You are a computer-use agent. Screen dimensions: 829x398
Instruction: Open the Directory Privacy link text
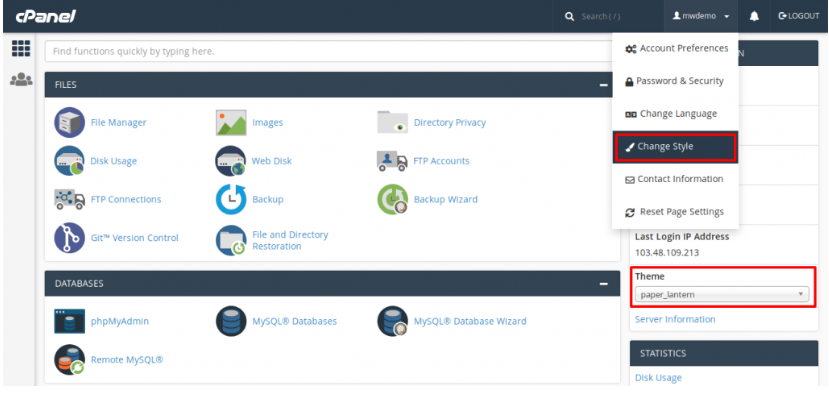point(450,123)
